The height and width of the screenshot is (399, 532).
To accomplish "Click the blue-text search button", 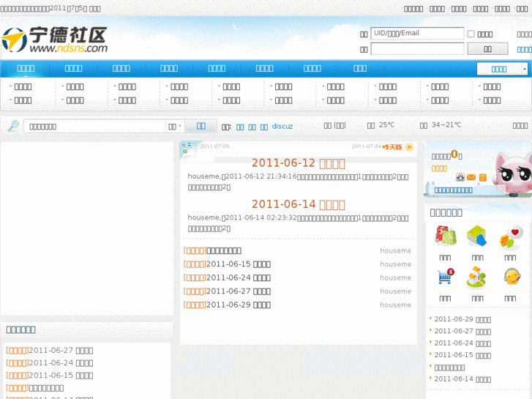I will point(201,127).
